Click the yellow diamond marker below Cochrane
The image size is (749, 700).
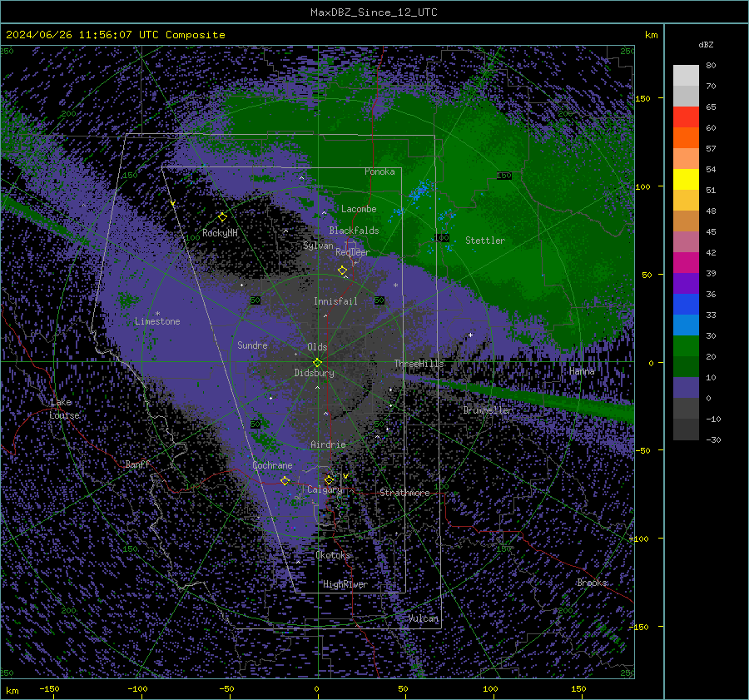[285, 480]
